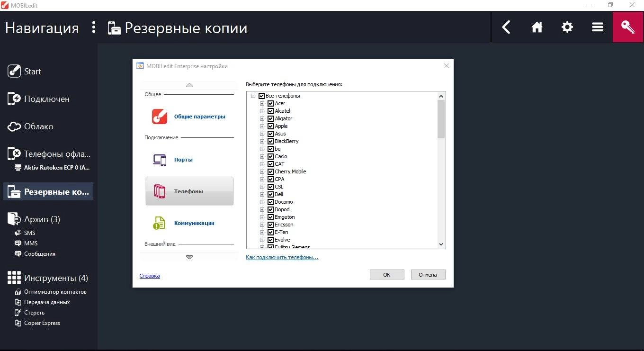Expand the Emgeton tree node
The image size is (644, 351).
tap(262, 217)
